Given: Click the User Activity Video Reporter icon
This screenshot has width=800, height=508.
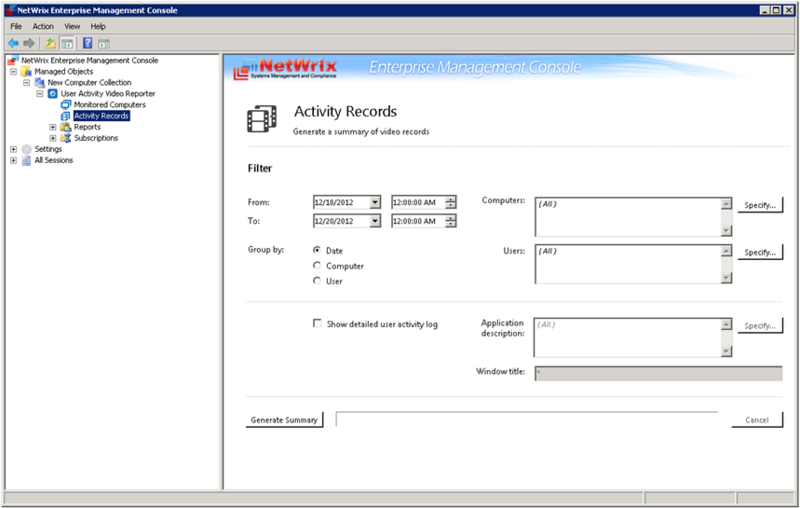Looking at the screenshot, I should tap(53, 94).
